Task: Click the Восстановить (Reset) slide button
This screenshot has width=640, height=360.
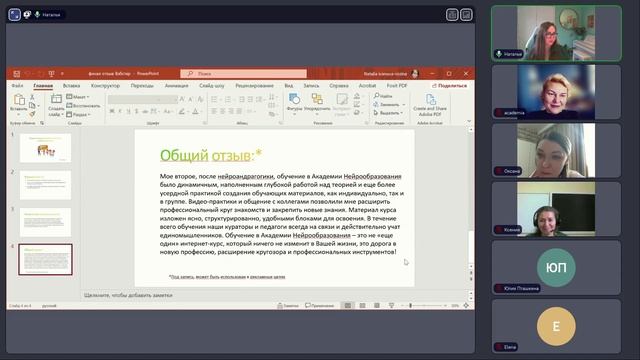Action: (83, 106)
